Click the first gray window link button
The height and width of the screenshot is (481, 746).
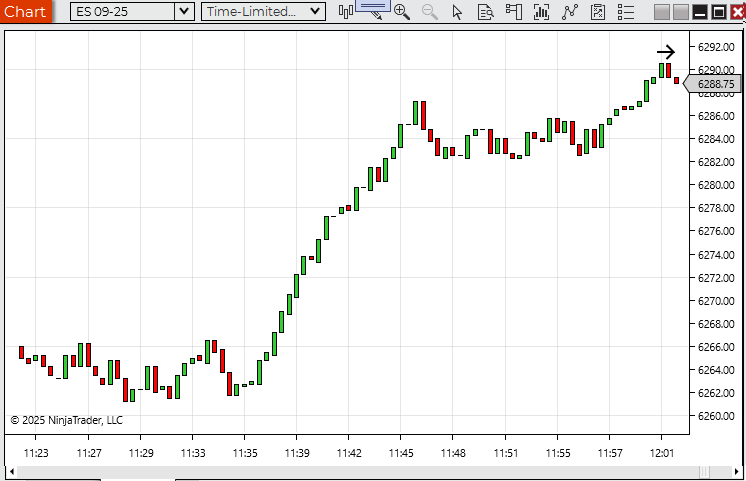point(662,12)
